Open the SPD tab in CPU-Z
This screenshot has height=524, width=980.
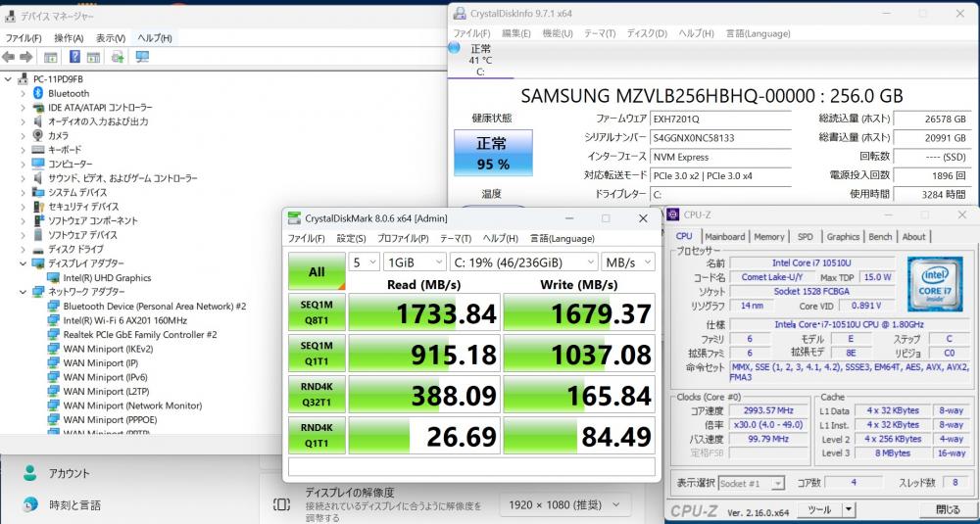(806, 237)
